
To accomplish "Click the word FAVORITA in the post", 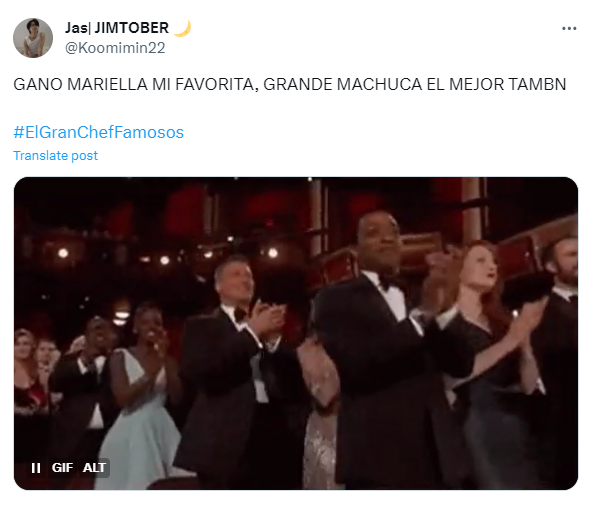I will pos(216,84).
